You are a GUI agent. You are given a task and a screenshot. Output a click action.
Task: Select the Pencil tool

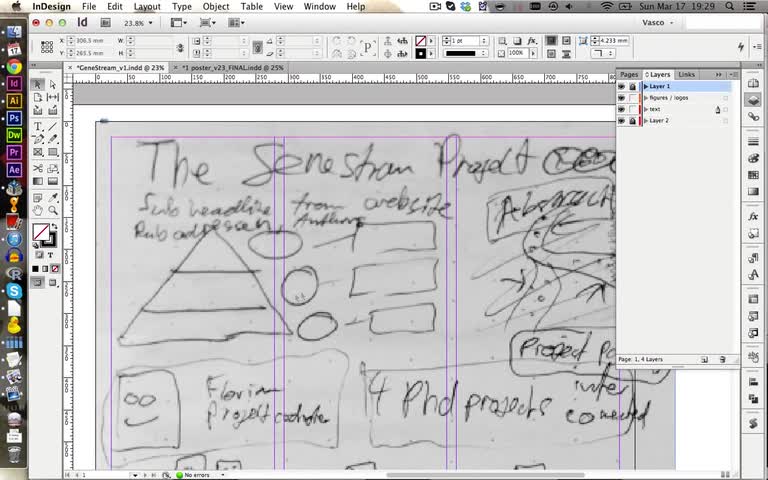53,140
